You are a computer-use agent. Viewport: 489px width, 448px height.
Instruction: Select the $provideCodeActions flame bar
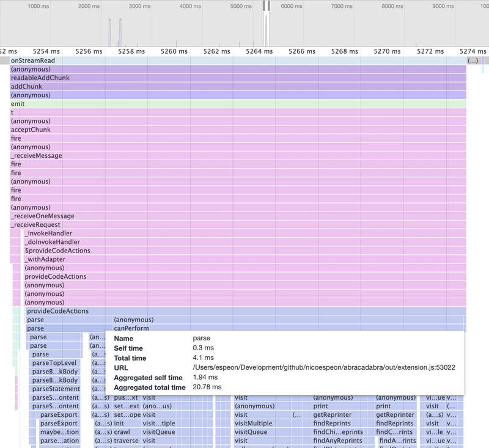click(x=245, y=251)
